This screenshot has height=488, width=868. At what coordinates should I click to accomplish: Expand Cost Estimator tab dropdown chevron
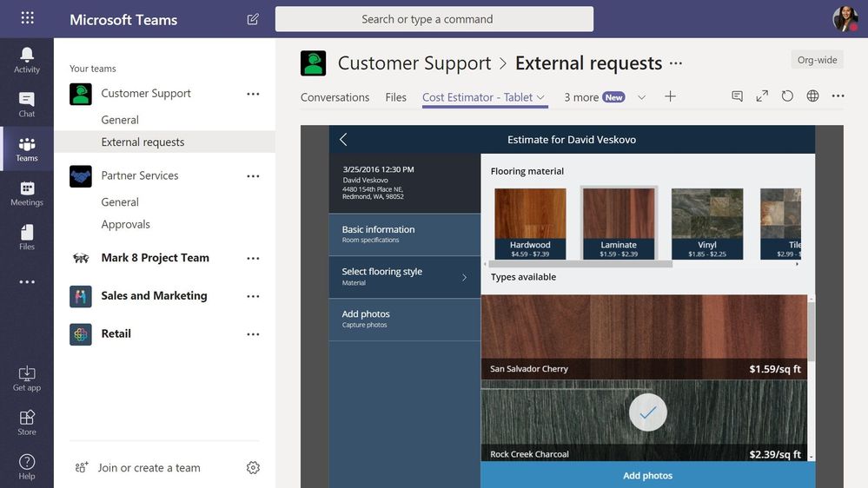[x=540, y=97]
